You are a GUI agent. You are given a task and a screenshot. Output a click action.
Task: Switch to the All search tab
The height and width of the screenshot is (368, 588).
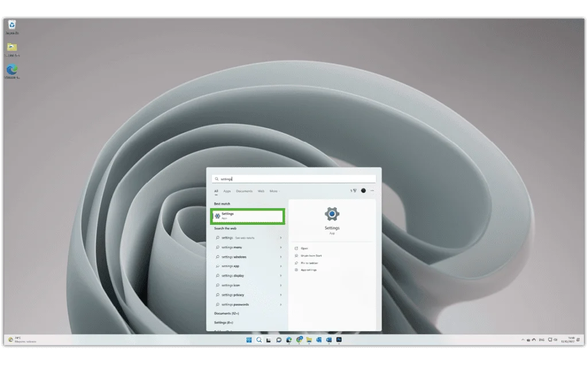(216, 191)
